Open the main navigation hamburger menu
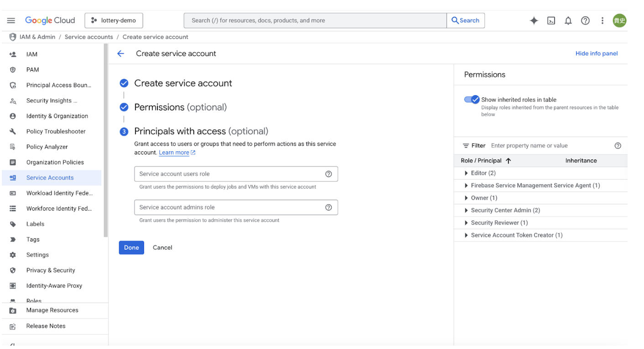This screenshot has width=644, height=349. tap(11, 21)
